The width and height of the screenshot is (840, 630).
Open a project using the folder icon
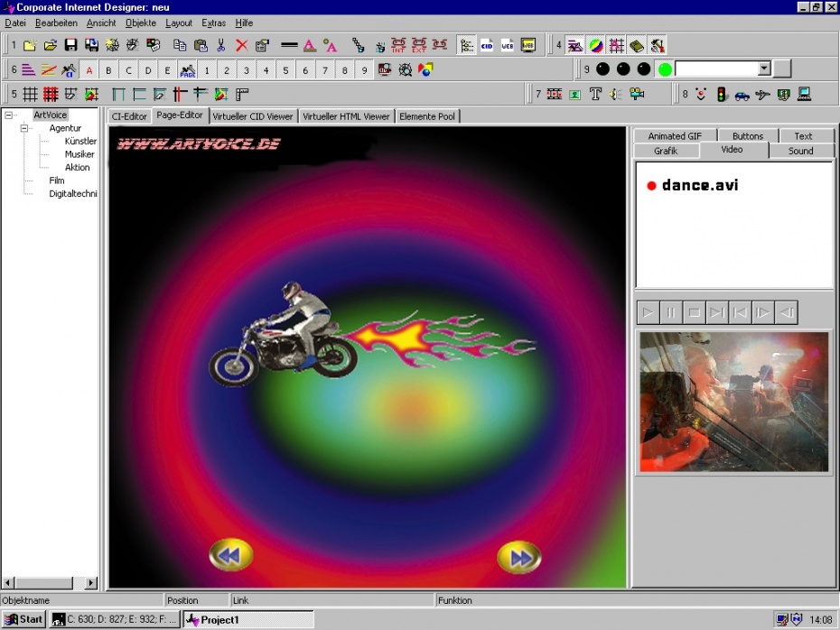tap(51, 45)
